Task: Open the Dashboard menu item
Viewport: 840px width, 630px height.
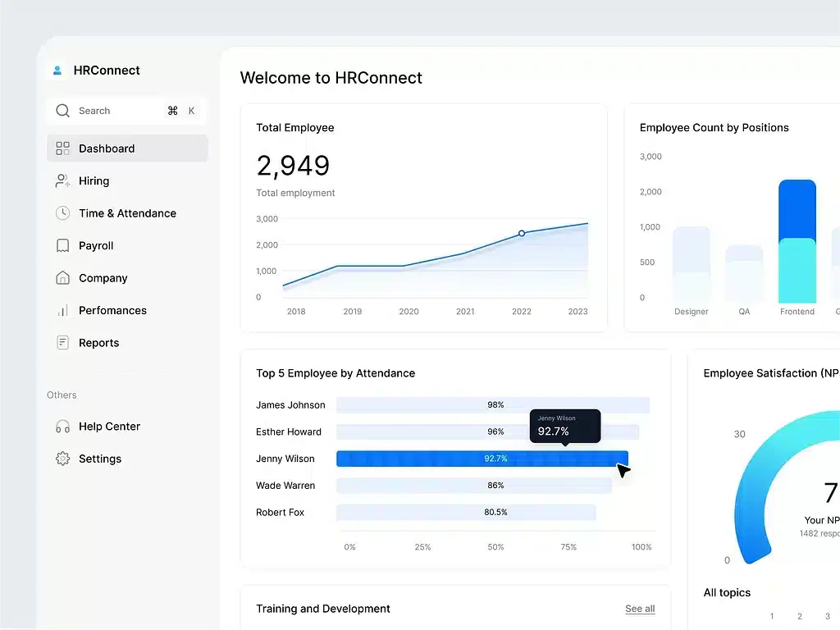Action: [127, 148]
